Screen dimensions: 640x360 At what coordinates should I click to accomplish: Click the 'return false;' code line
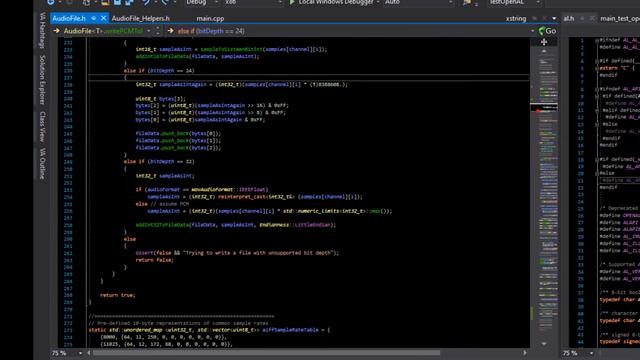coord(154,260)
